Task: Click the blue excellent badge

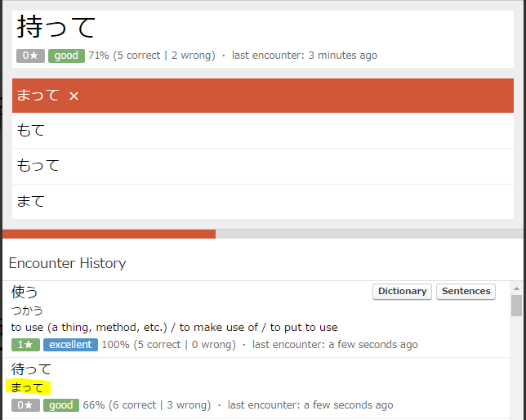Action: coord(70,345)
